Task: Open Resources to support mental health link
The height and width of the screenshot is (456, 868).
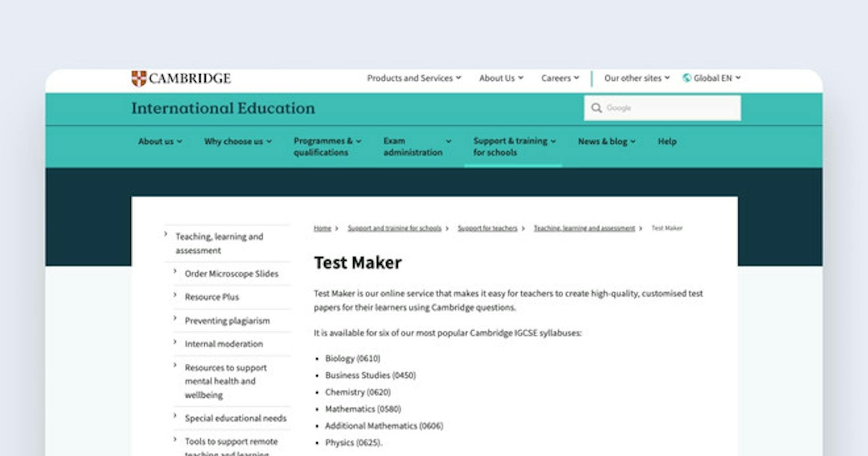Action: 226,381
